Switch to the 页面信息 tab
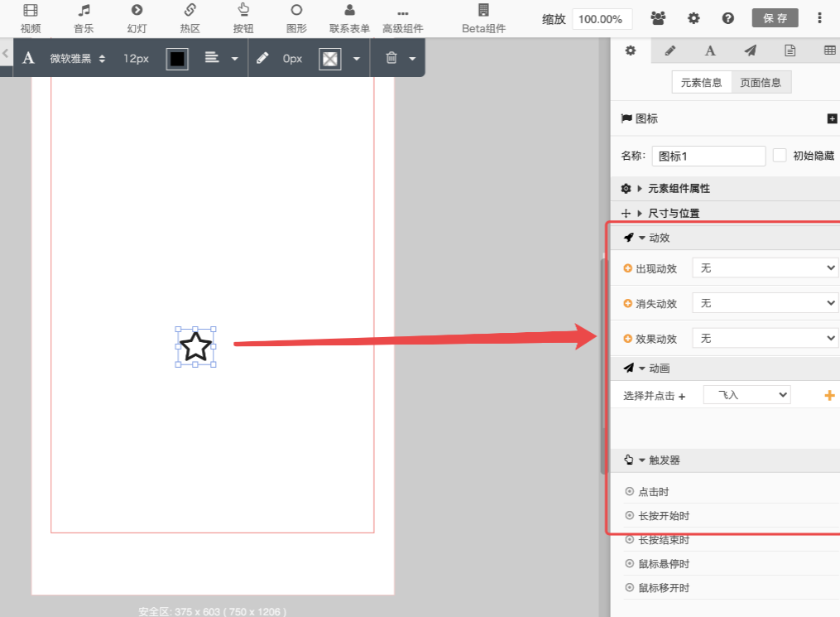This screenshot has width=840, height=617. (761, 82)
